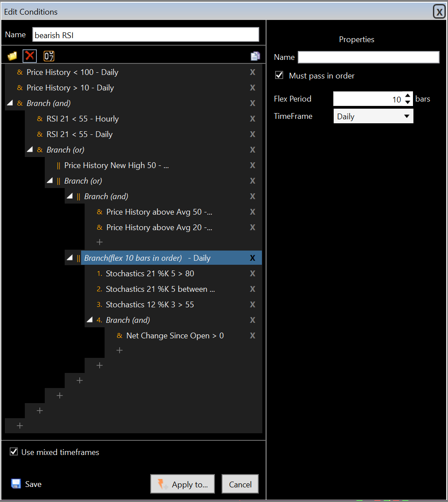Click the Properties Name input field
The image size is (448, 502).
(x=368, y=57)
